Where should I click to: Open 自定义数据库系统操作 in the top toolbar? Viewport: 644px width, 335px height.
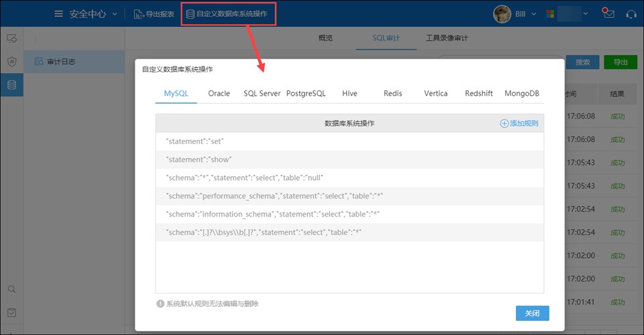point(229,14)
